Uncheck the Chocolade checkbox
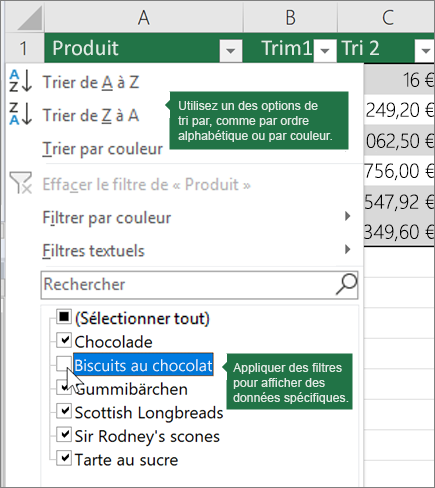The height and width of the screenshot is (488, 435). tap(64, 340)
